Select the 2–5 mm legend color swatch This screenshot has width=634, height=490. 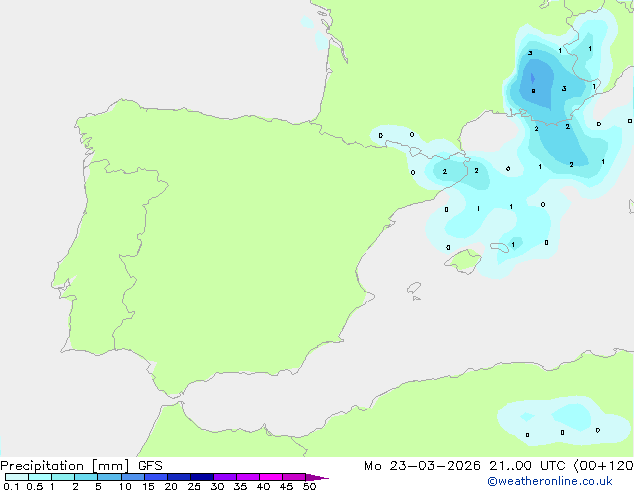tap(86, 477)
